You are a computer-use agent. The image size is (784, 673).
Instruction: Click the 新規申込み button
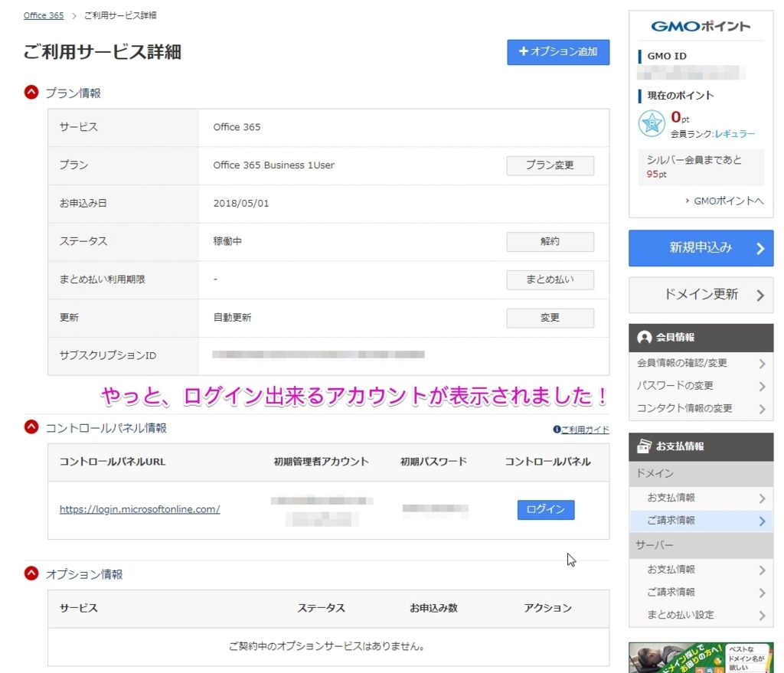[701, 248]
